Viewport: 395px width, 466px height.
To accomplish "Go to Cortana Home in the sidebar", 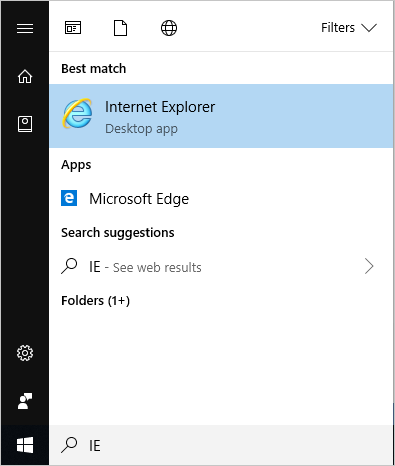I will [x=25, y=76].
